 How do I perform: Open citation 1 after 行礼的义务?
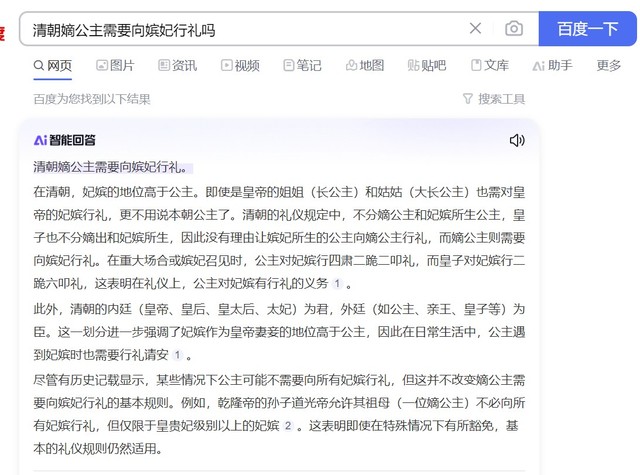337,284
